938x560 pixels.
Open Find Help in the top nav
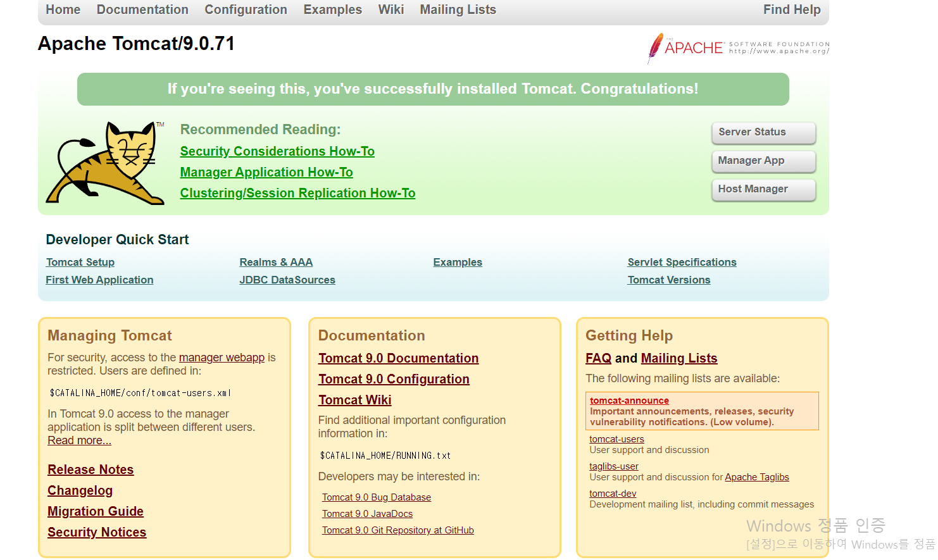(x=792, y=9)
